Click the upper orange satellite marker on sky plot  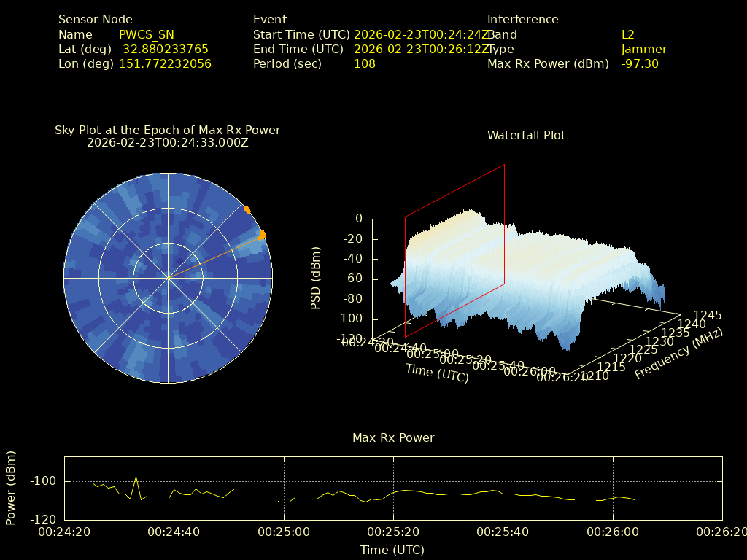(247, 210)
